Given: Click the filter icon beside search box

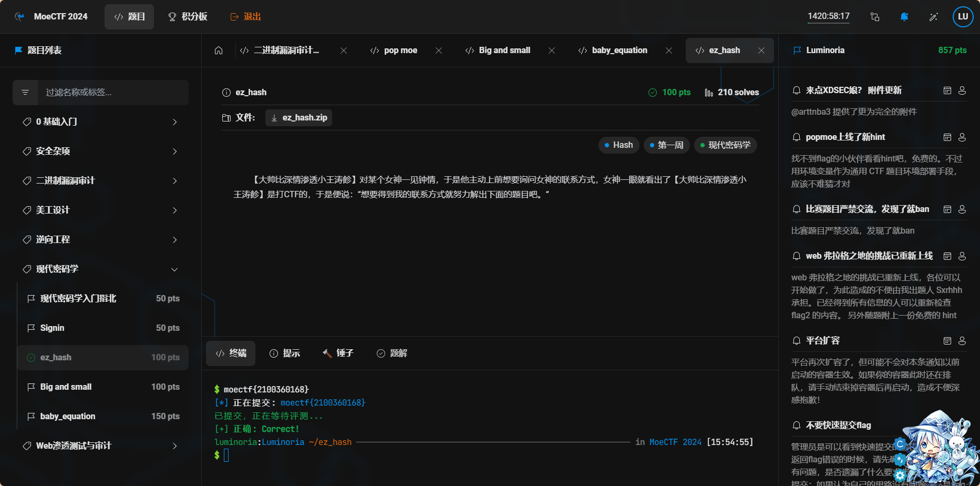Looking at the screenshot, I should pos(25,93).
